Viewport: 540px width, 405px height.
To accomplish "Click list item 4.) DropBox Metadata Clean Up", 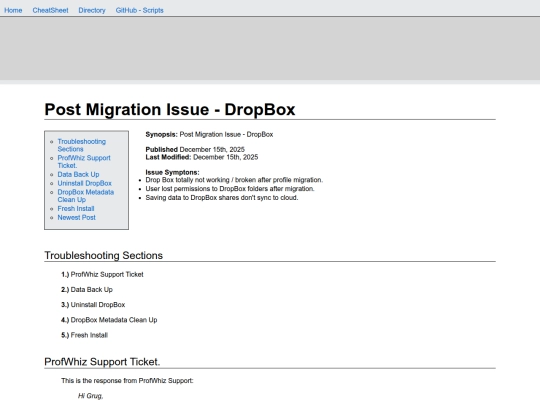I will [109, 320].
